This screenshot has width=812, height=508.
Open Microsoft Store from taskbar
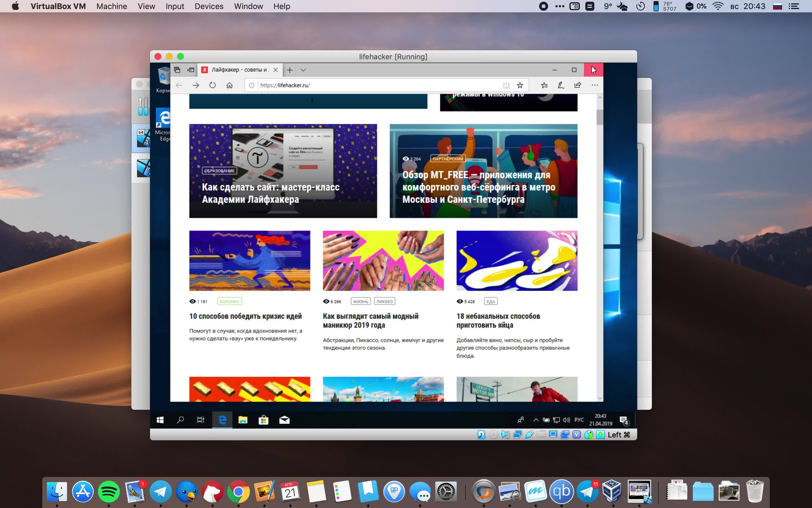[x=263, y=420]
